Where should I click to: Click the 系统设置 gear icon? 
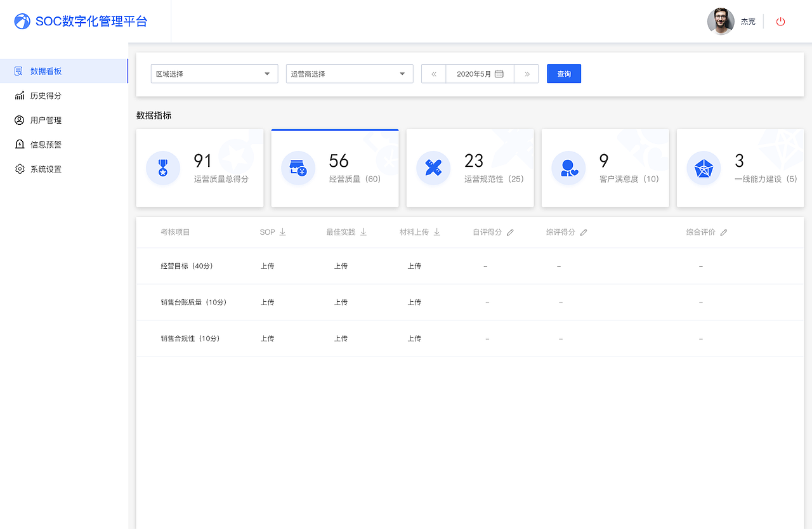(20, 169)
